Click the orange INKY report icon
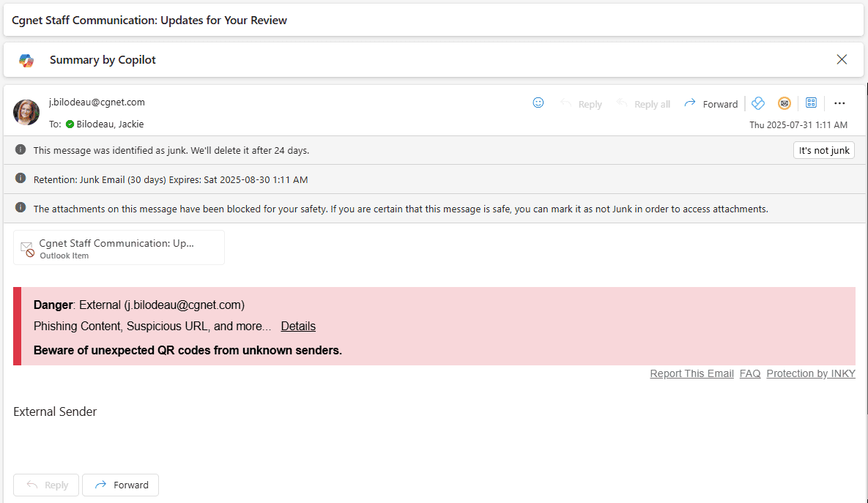The image size is (868, 503). 784,103
